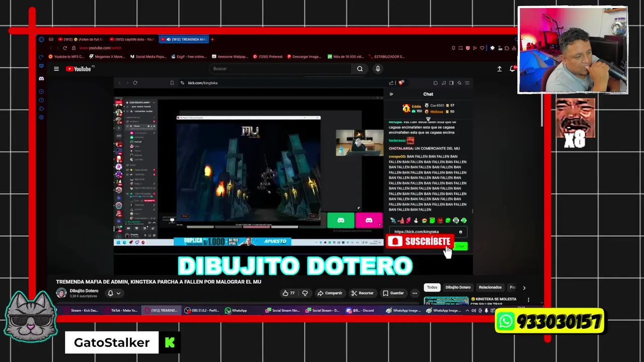Expand the channel notification bell dropdown
Viewport: 644px width, 362px height.
point(114,293)
